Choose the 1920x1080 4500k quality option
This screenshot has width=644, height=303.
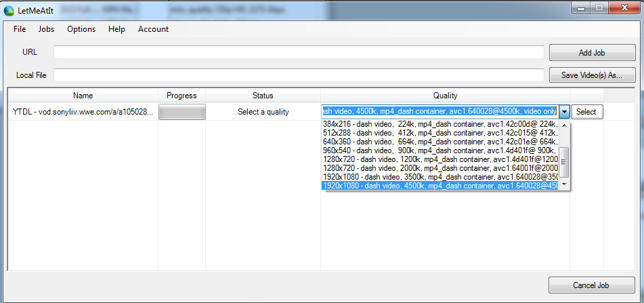[x=440, y=186]
